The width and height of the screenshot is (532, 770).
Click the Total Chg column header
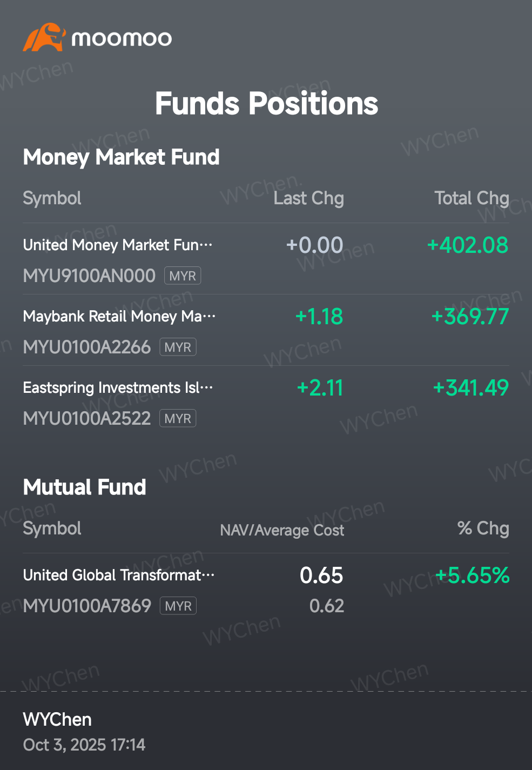pos(472,198)
